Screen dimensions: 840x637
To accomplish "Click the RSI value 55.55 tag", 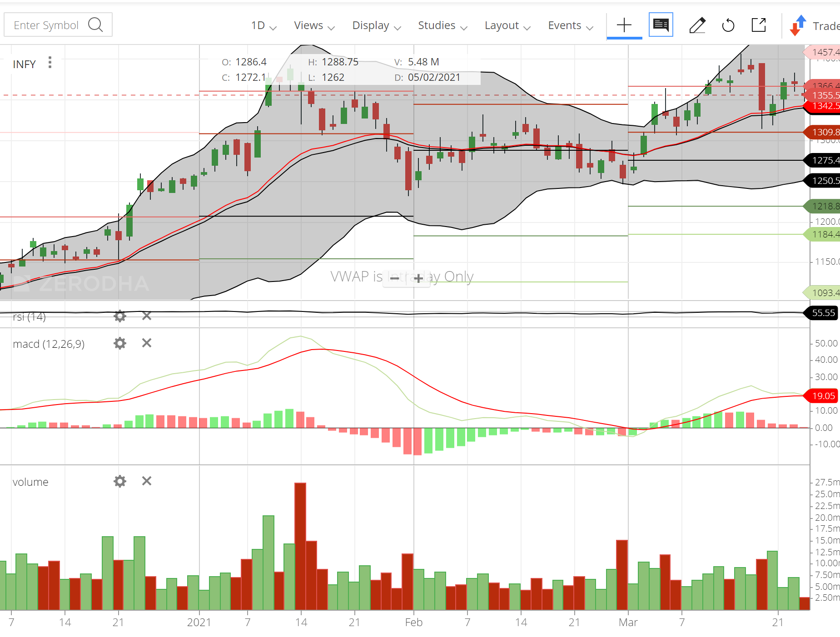I will tap(821, 313).
